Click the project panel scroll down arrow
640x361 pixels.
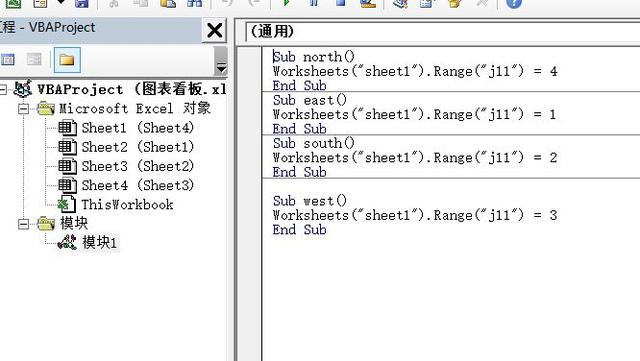point(221,68)
